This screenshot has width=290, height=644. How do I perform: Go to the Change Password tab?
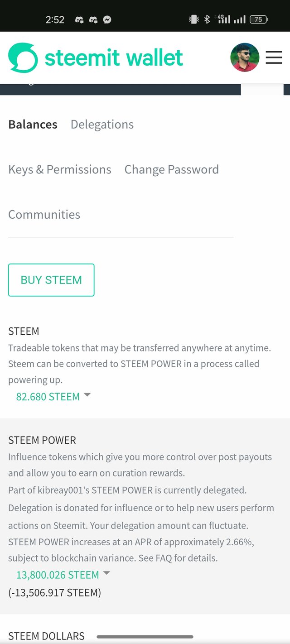[172, 169]
